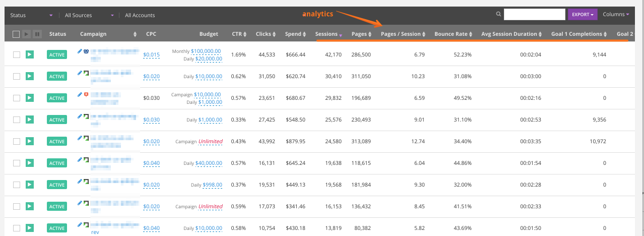The width and height of the screenshot is (644, 236).
Task: Click the play icon on the 43,992 clicks row
Action: [x=30, y=141]
